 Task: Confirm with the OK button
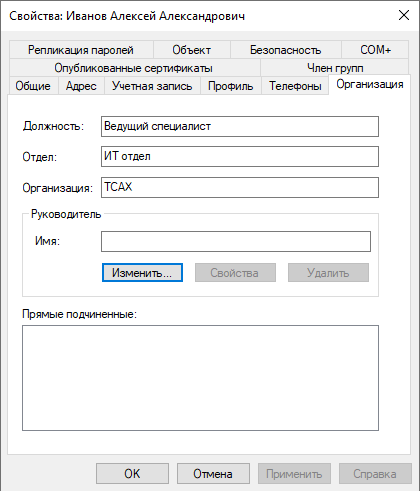132,473
